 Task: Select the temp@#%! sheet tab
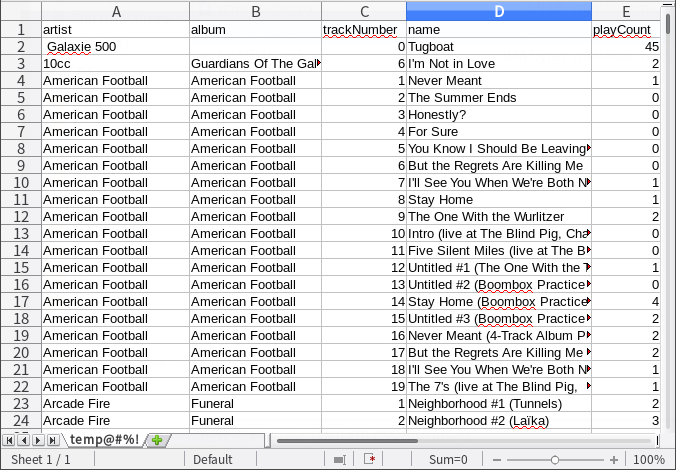tap(104, 439)
